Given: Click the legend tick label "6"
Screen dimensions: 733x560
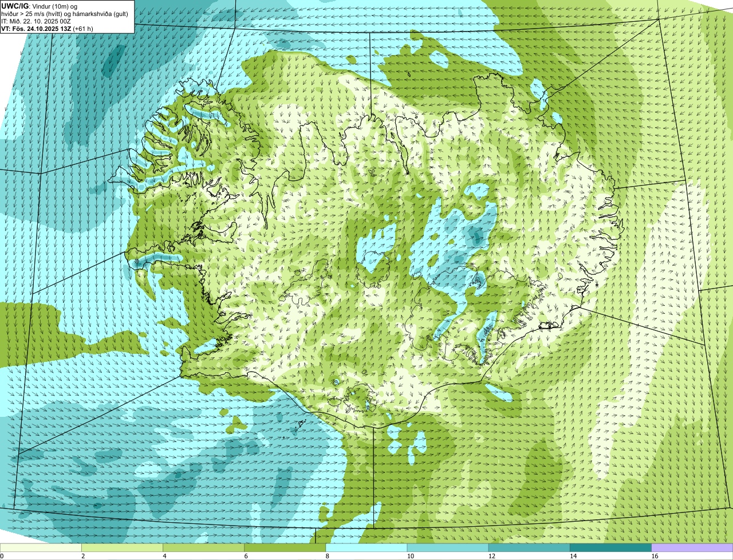Looking at the screenshot, I should [246, 556].
